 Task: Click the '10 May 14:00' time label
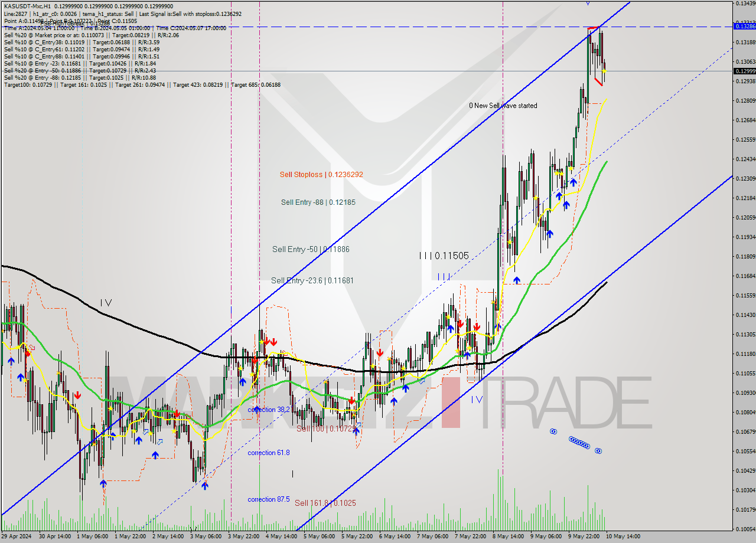pos(624,537)
